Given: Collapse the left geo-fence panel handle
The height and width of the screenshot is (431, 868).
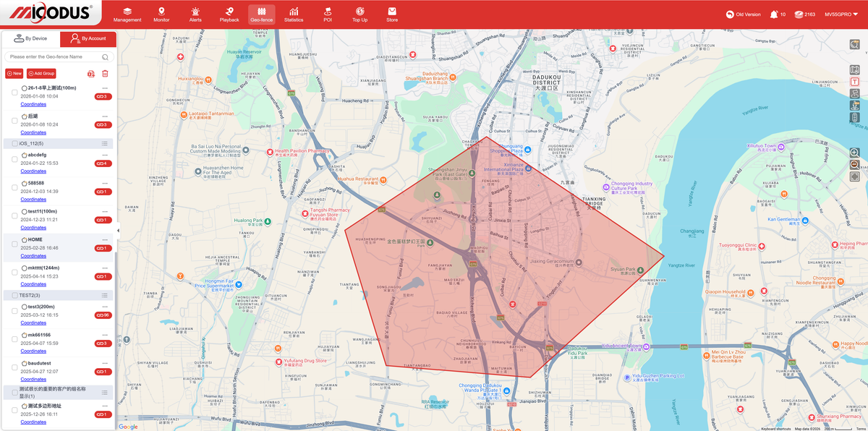Looking at the screenshot, I should pyautogui.click(x=118, y=231).
